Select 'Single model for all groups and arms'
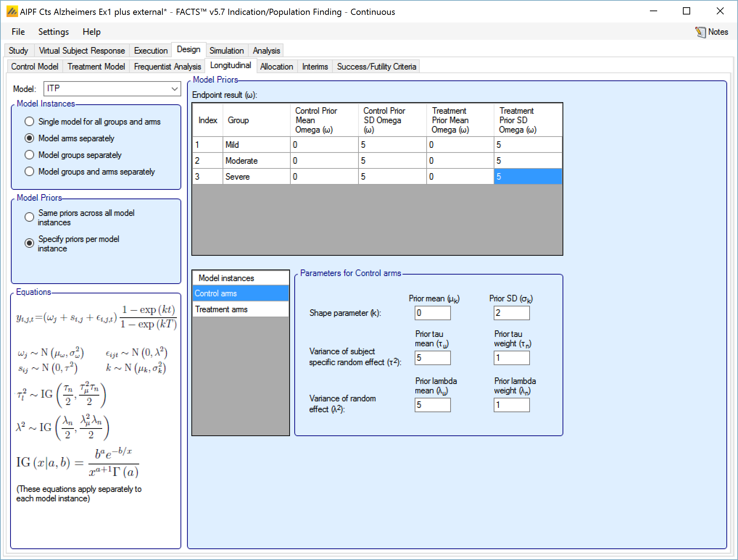The height and width of the screenshot is (560, 738). 29,122
